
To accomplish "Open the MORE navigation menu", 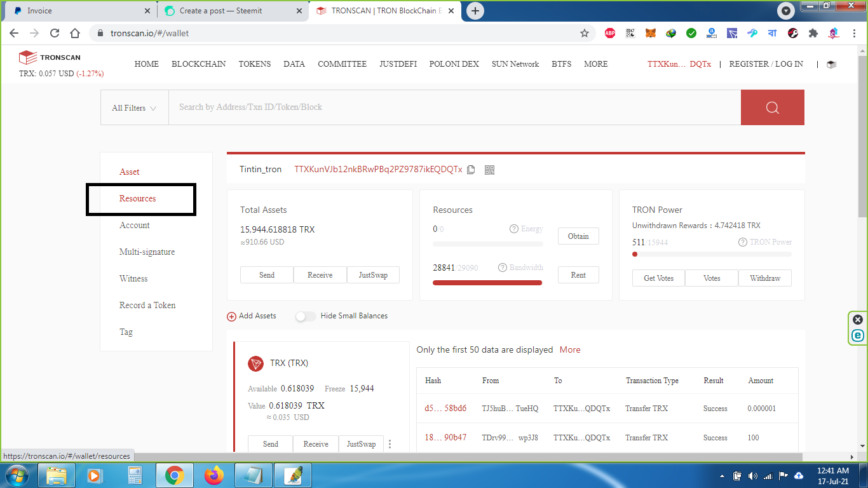I will click(x=596, y=64).
